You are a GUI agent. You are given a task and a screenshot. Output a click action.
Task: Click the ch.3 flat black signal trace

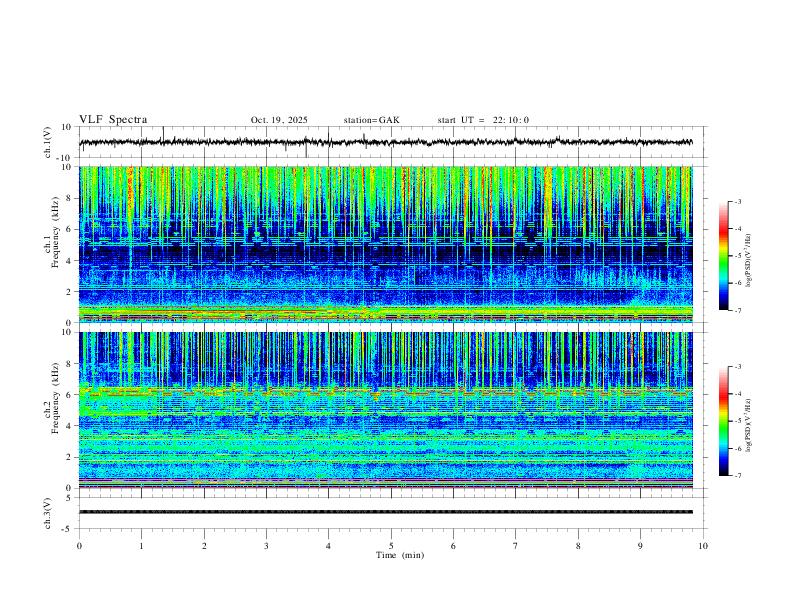pos(386,512)
